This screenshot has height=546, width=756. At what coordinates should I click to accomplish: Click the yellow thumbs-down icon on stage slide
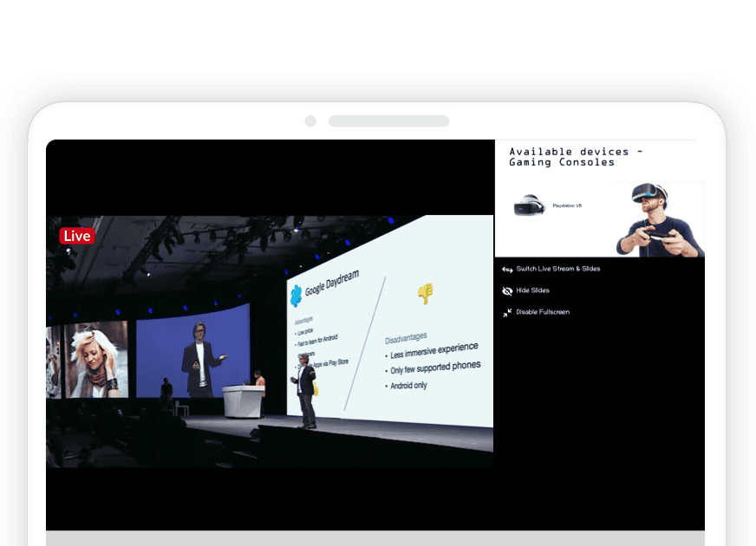pos(425,293)
